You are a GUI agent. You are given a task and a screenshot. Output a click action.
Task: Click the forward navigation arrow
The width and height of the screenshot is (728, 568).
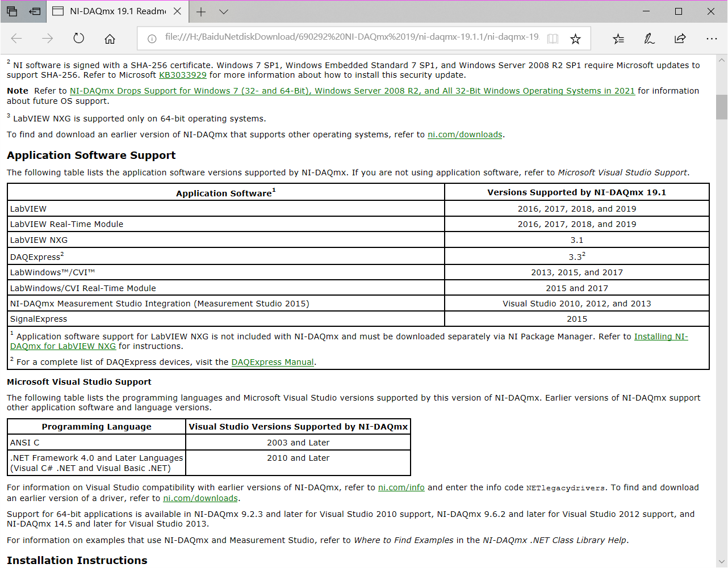(x=48, y=39)
